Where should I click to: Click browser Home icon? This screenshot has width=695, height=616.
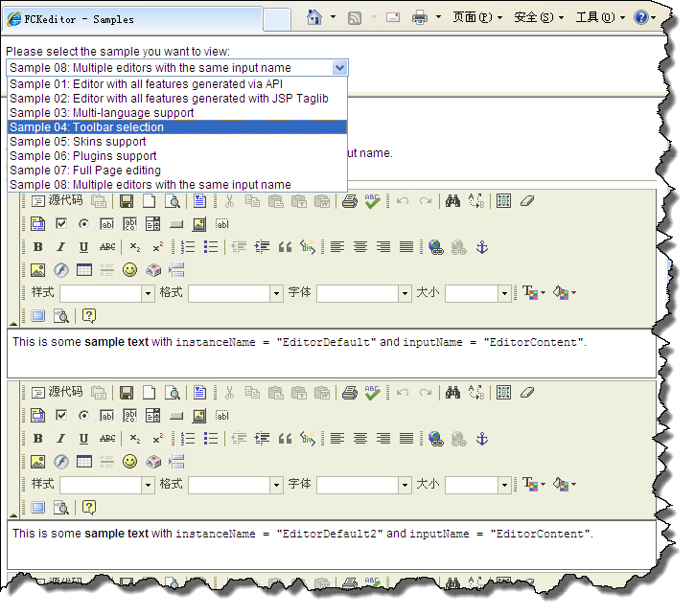pyautogui.click(x=314, y=17)
